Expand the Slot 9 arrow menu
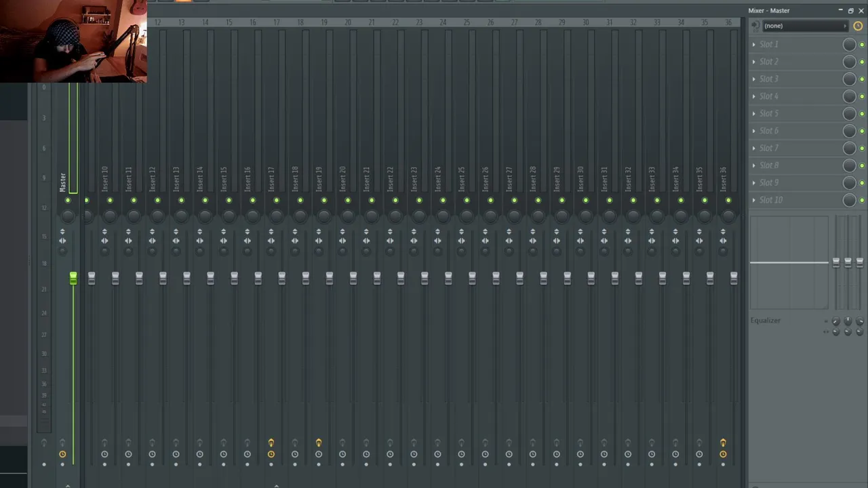The width and height of the screenshot is (868, 488). click(x=753, y=182)
